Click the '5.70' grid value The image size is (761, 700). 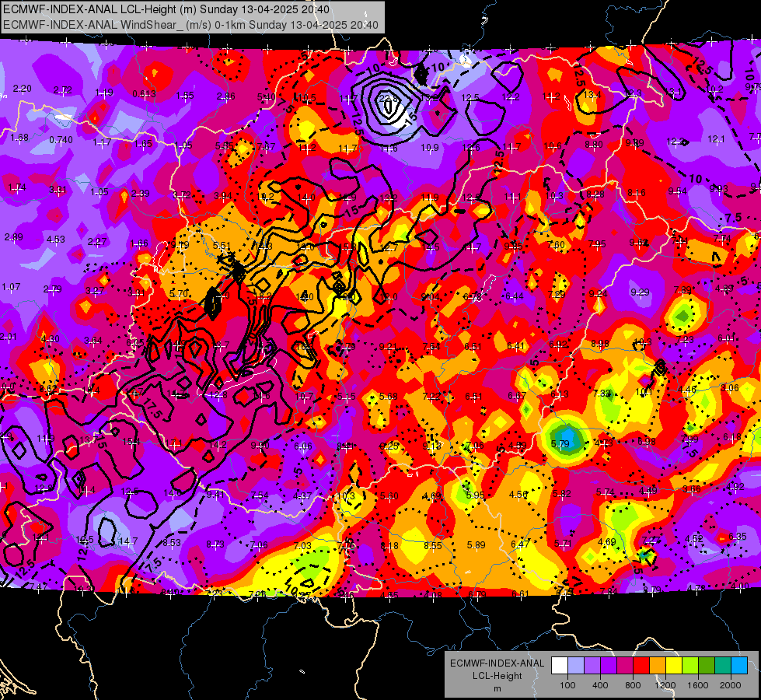pyautogui.click(x=179, y=293)
